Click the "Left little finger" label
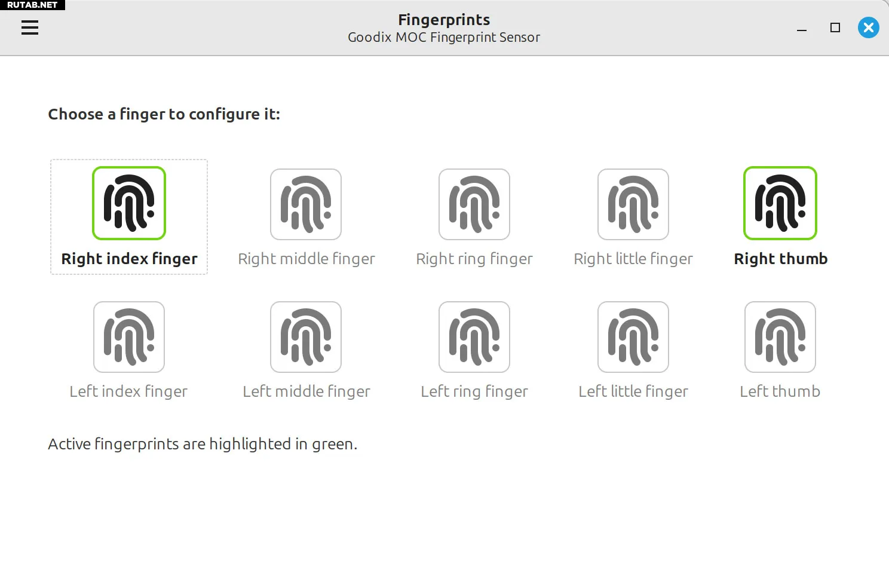 [633, 391]
